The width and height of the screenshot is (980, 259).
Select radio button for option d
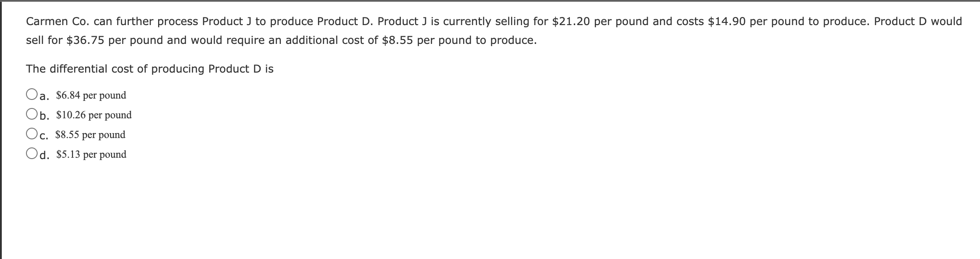[x=31, y=154]
